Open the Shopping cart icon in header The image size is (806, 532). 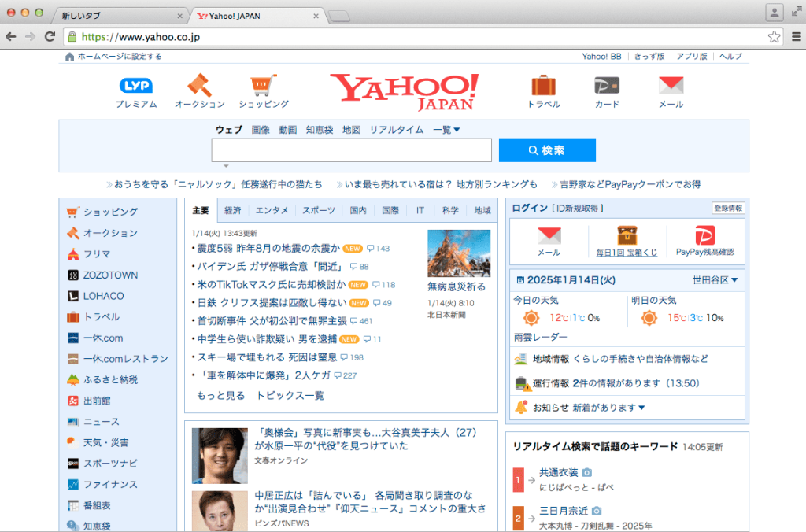point(263,85)
